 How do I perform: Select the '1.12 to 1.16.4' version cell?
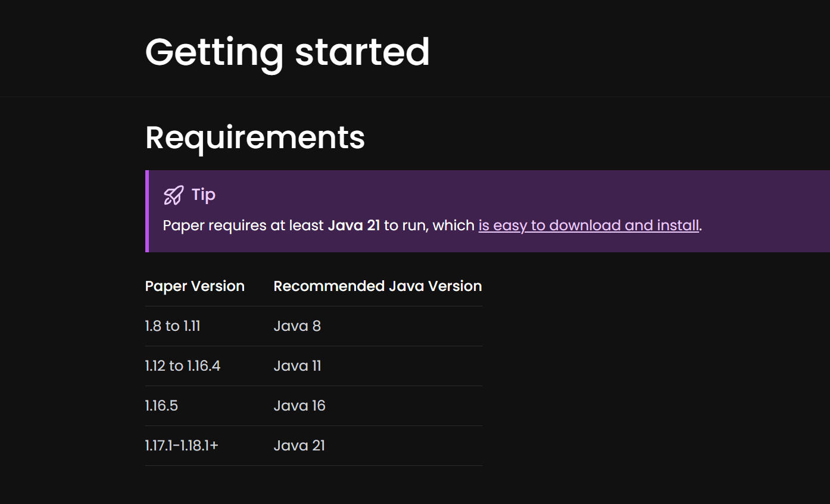[183, 366]
